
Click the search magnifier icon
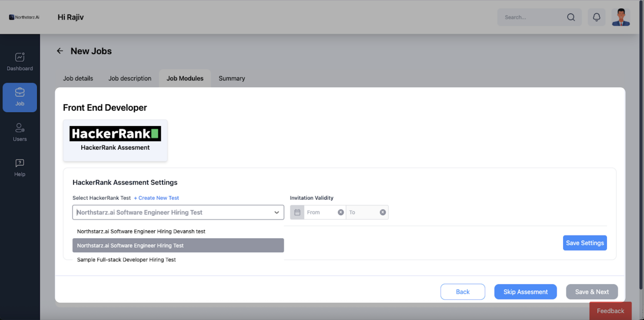click(x=571, y=17)
